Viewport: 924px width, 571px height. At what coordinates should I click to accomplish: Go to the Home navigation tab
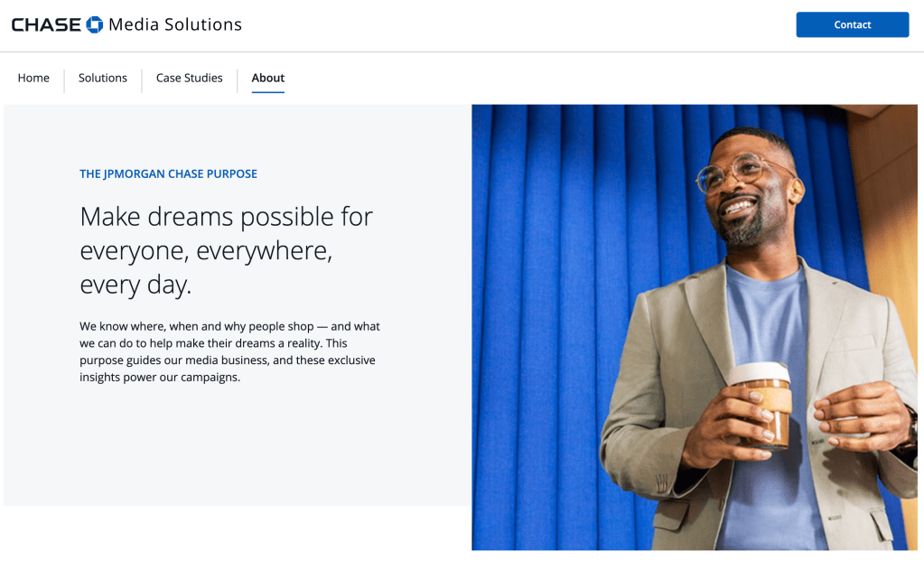pos(33,78)
